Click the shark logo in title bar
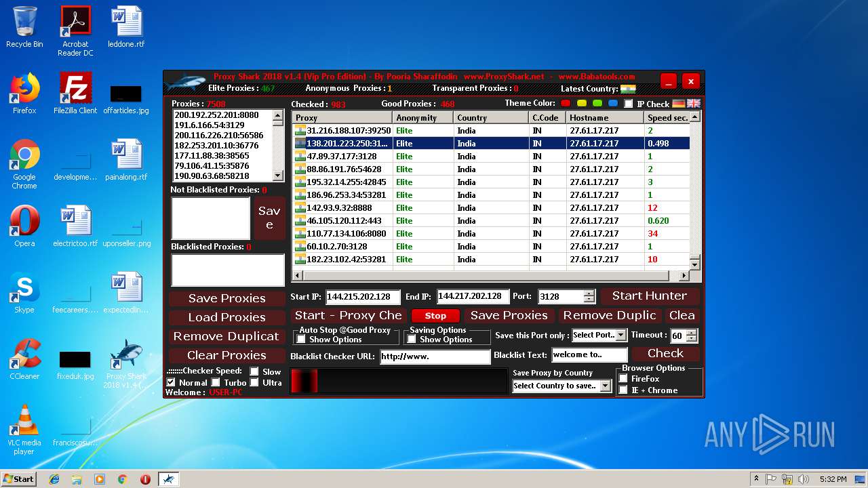 184,83
